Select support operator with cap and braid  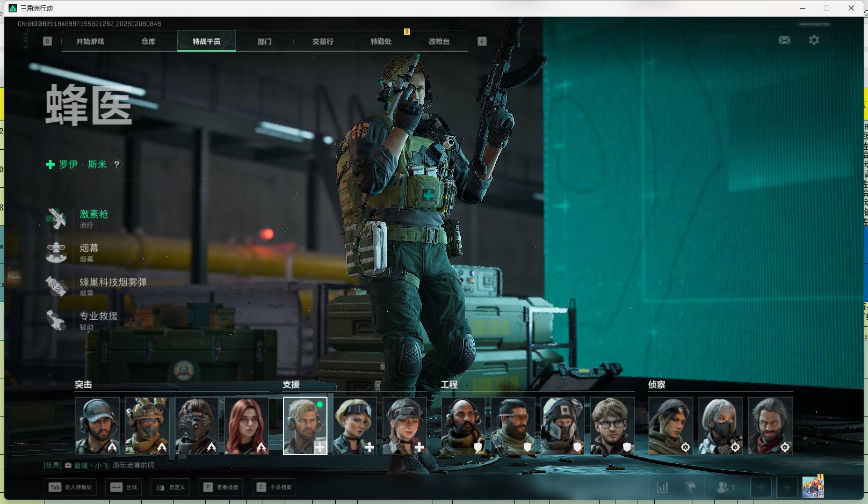[x=404, y=426]
